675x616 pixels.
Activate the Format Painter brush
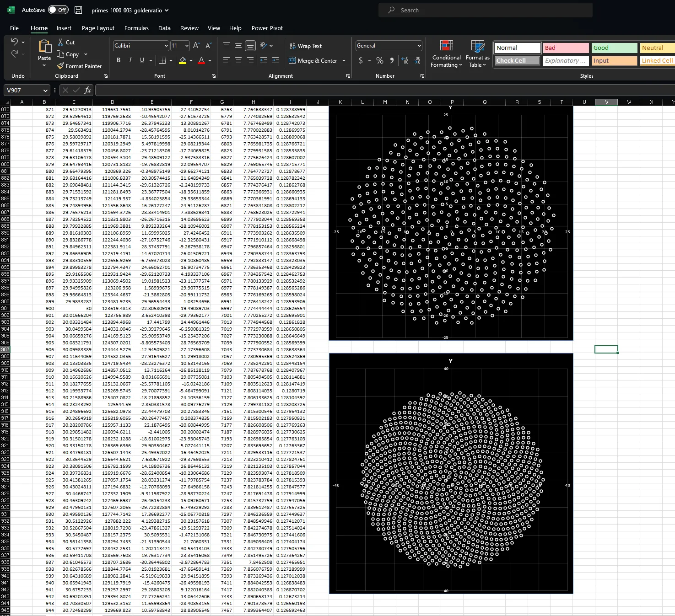coord(60,66)
